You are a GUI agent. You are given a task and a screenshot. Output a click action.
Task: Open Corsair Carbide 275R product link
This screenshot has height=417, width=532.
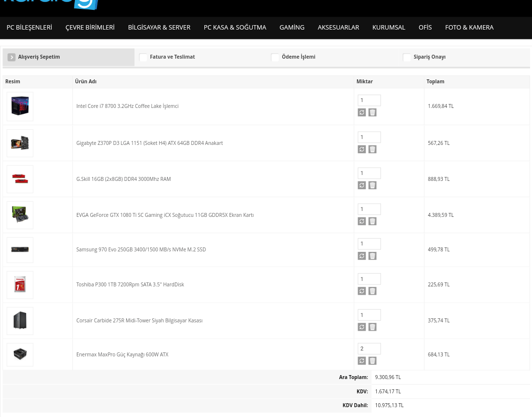click(x=139, y=320)
